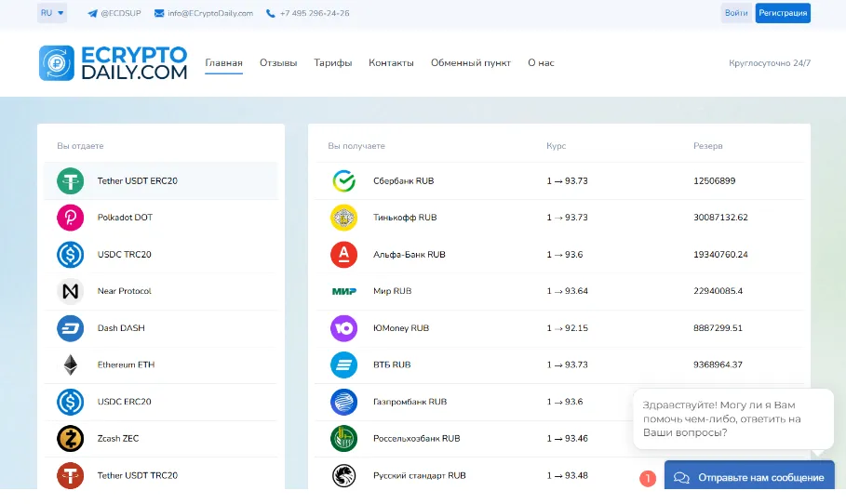Click the Регистрация button
846x504 pixels.
click(783, 13)
